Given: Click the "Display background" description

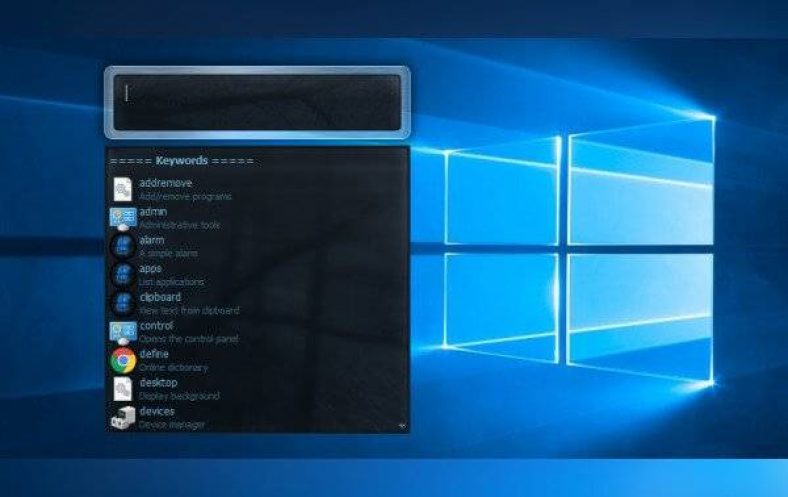Looking at the screenshot, I should tap(179, 396).
